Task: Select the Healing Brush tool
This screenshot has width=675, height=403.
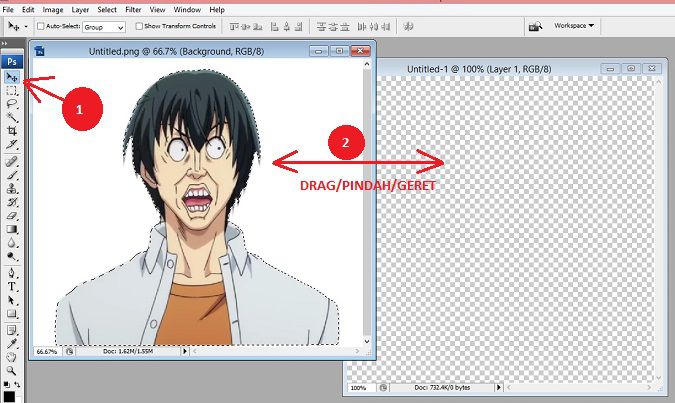Action: 12,162
